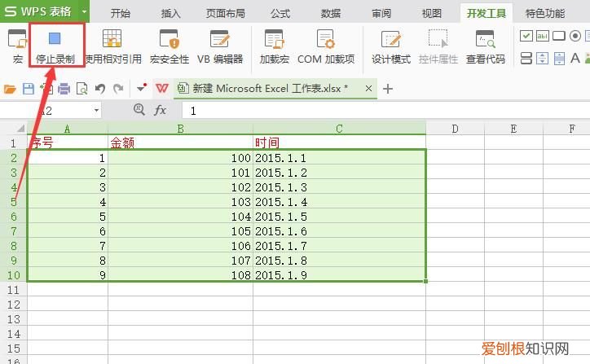Switch to 插入 tab
The height and width of the screenshot is (364, 590).
tap(171, 14)
